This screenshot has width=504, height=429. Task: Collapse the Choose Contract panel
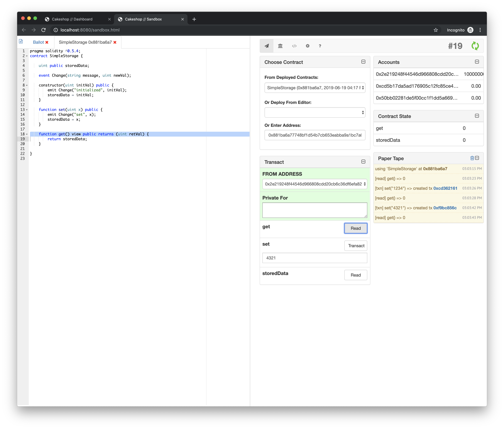[363, 62]
